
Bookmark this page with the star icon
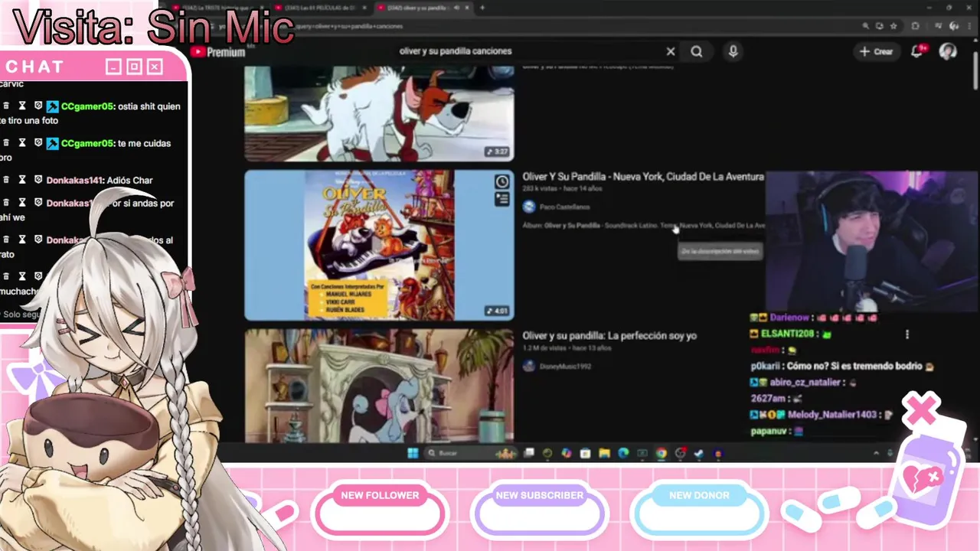(x=893, y=26)
